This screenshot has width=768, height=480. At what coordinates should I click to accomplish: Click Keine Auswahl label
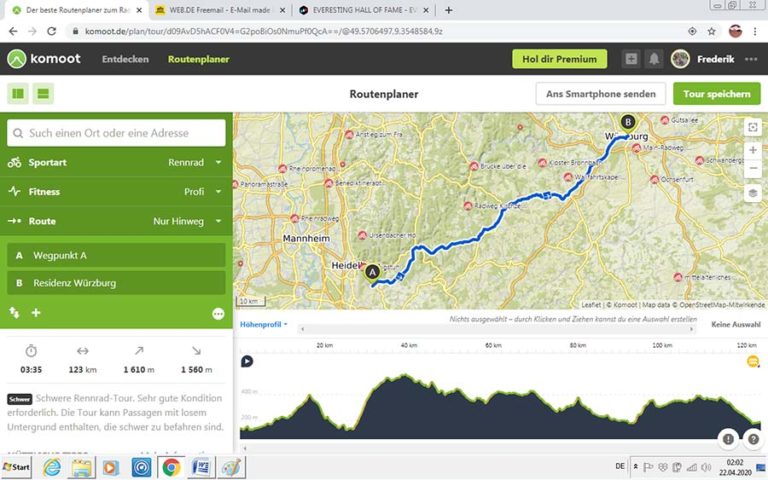[x=736, y=324]
